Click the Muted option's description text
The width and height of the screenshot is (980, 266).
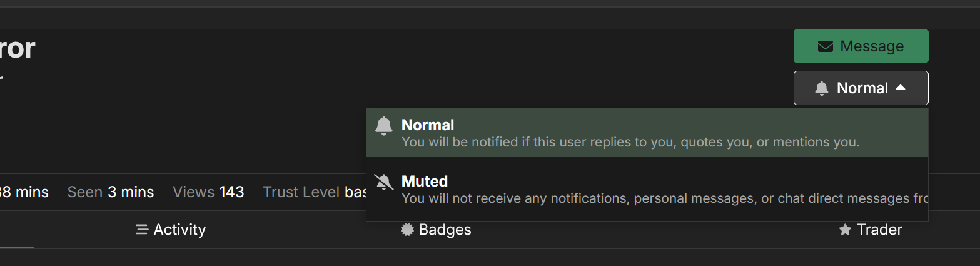(664, 198)
